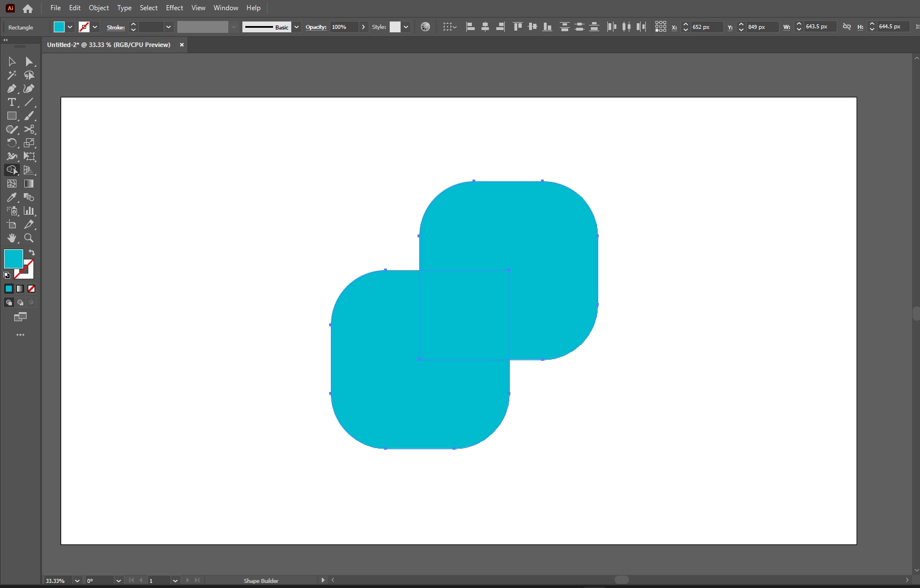Select the Rotate tool

(12, 143)
